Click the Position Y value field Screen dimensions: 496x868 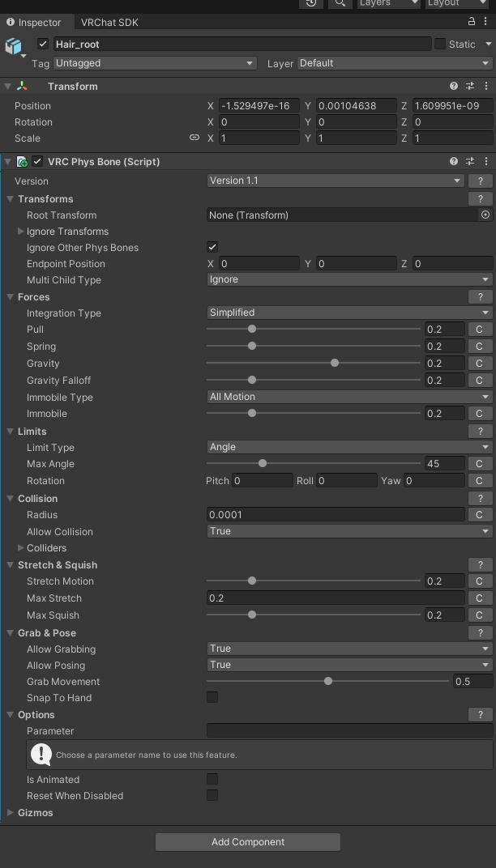[x=357, y=106]
